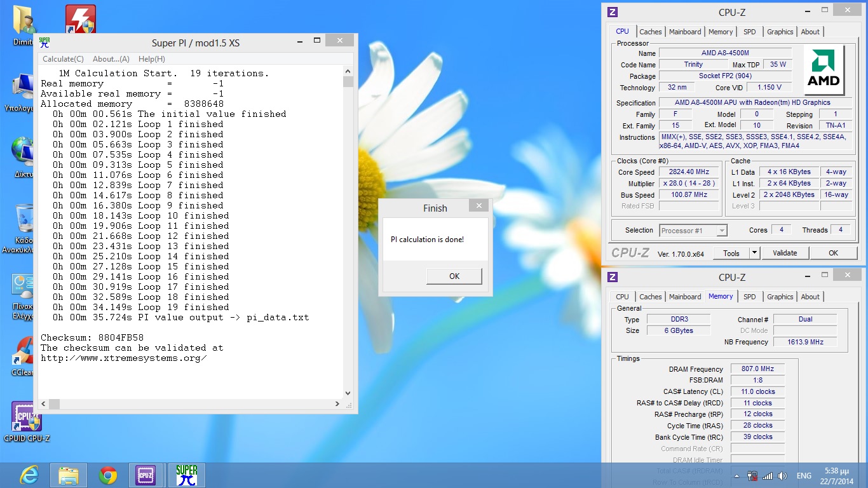This screenshot has height=488, width=868.
Task: Open Caches tab in lower CPU-Z window
Action: click(651, 297)
